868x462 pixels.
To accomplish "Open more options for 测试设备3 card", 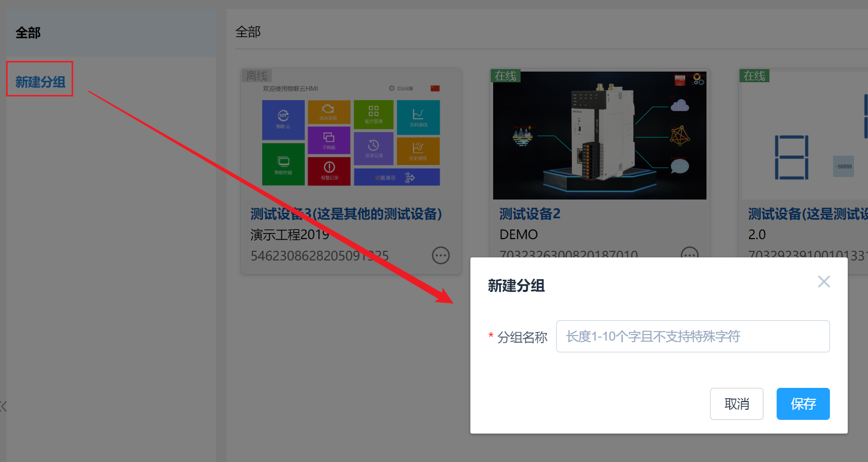I will (441, 255).
